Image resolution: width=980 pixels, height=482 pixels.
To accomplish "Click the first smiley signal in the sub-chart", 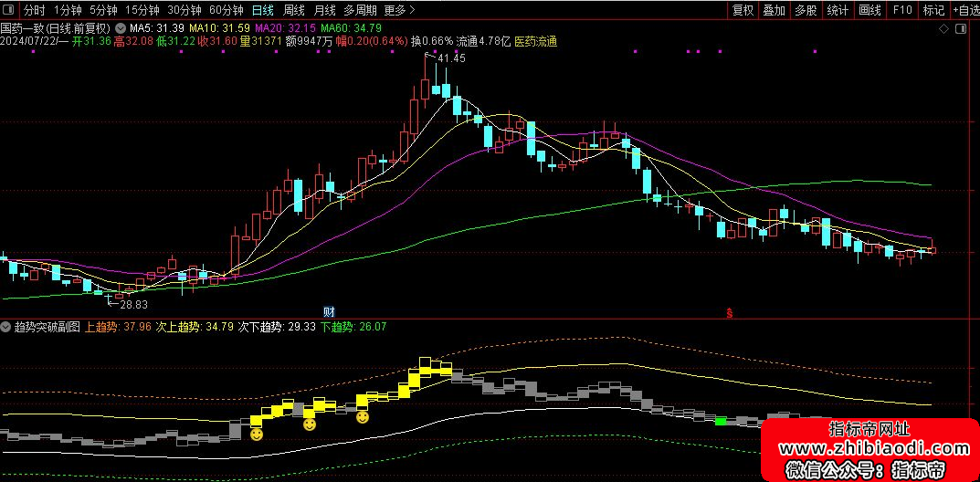I will [x=256, y=435].
